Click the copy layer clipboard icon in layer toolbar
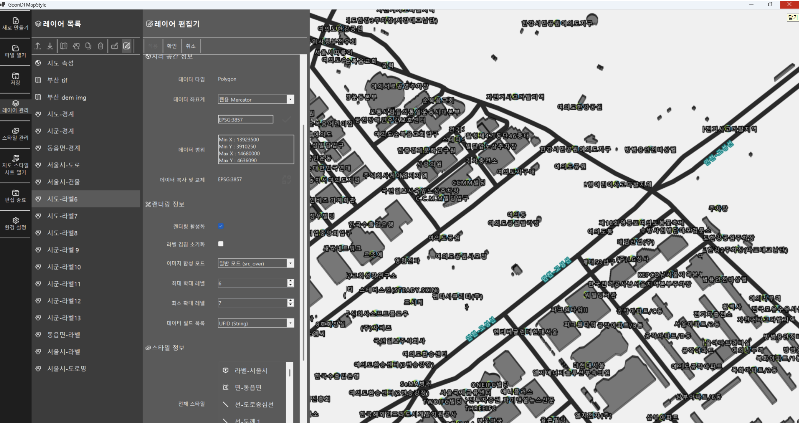The width and height of the screenshot is (799, 423). 63,46
